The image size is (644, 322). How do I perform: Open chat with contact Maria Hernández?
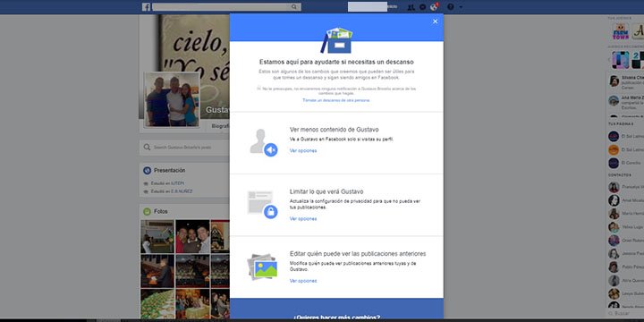tap(625, 214)
